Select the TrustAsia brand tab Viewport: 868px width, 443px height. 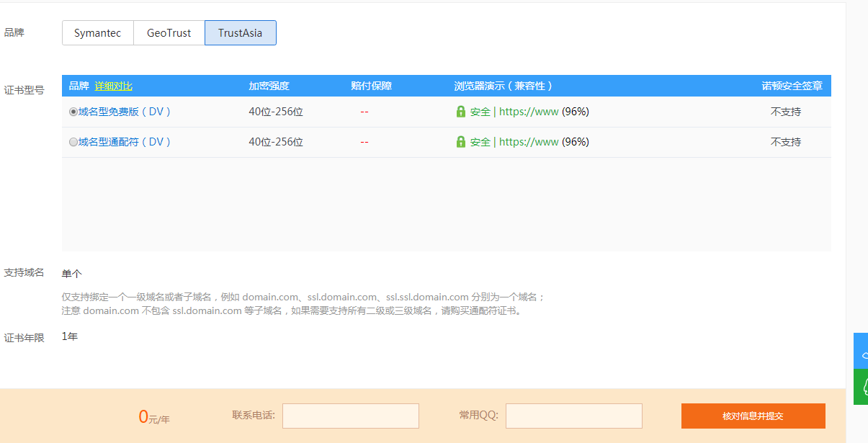pos(241,33)
